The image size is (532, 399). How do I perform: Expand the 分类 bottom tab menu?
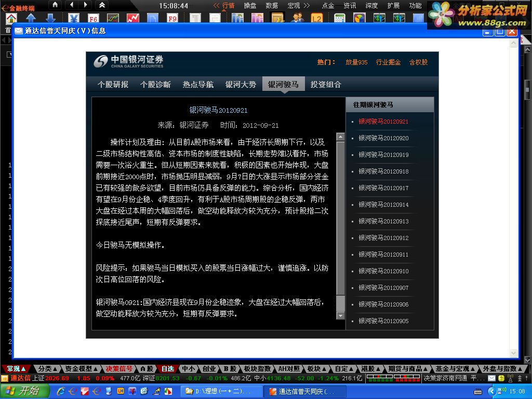(47, 369)
